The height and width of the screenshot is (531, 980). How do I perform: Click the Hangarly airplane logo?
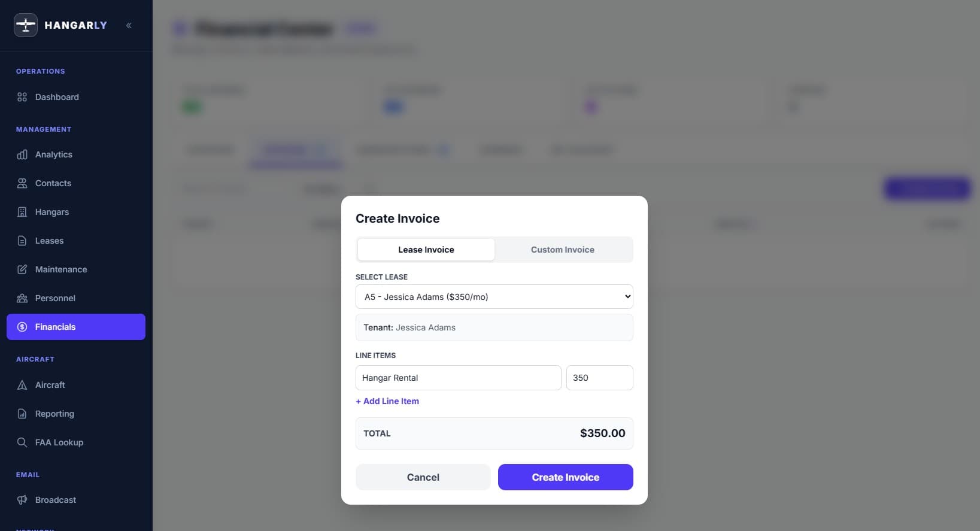(25, 25)
